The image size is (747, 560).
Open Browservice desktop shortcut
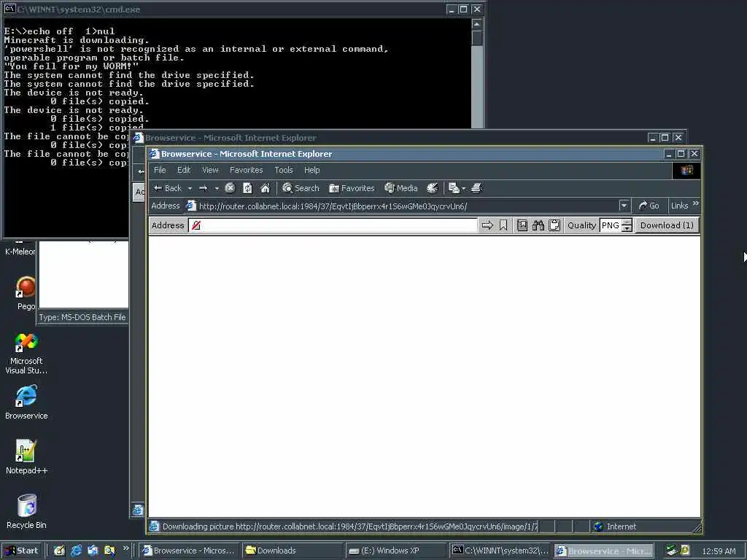[x=26, y=402]
